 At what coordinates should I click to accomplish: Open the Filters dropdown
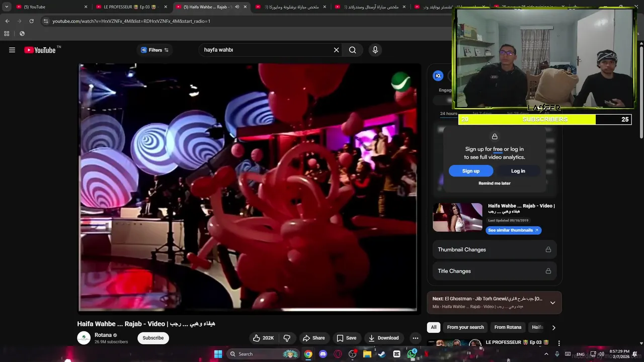(155, 50)
